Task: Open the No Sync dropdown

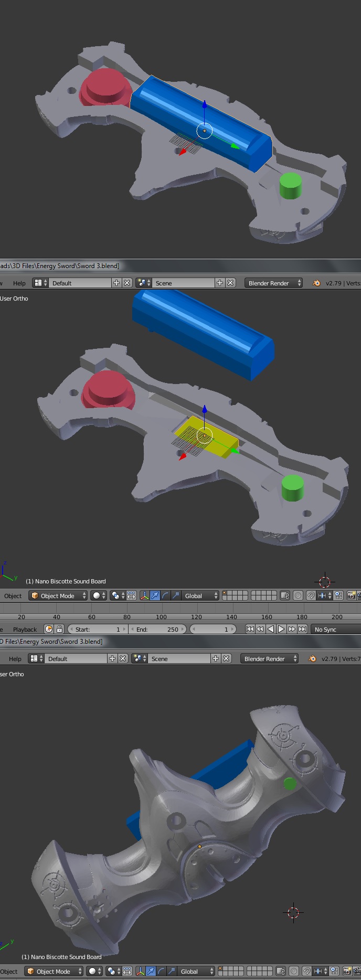Action: [336, 629]
